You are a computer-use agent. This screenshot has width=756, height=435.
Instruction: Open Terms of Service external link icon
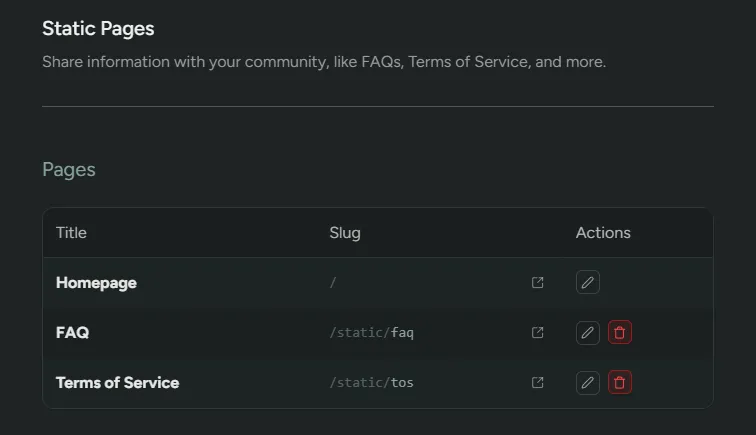pyautogui.click(x=538, y=382)
